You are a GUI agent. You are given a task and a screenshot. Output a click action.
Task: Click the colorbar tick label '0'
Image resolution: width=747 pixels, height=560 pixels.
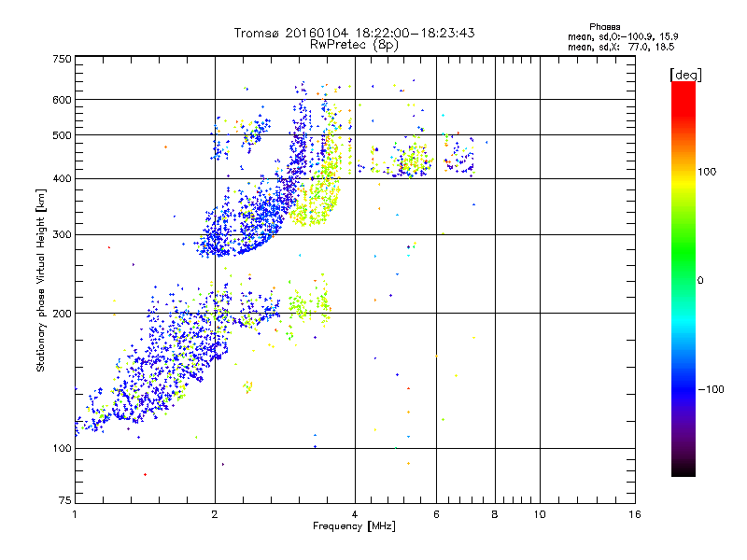(x=700, y=281)
